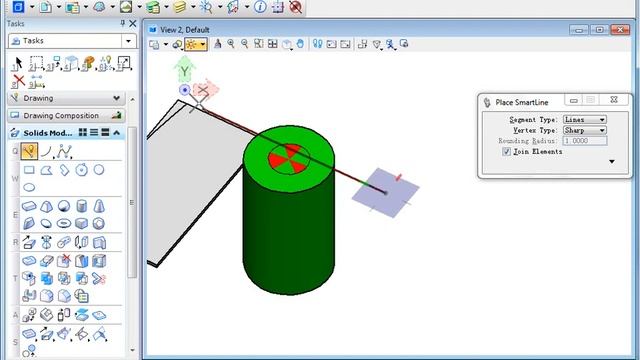Expand the Place SmartLine dialog options arrow
Viewport: 640px width, 360px height.
[612, 162]
